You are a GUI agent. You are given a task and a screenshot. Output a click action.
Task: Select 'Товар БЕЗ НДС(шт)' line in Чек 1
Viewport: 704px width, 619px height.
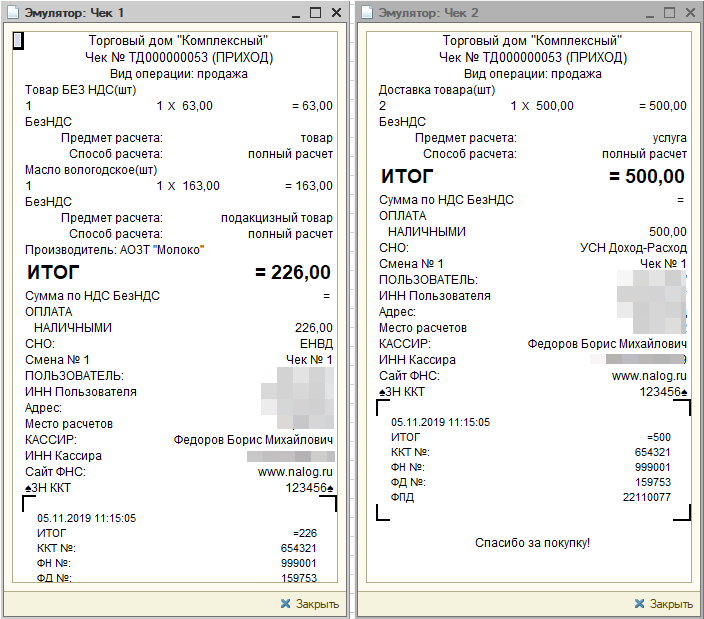80,90
